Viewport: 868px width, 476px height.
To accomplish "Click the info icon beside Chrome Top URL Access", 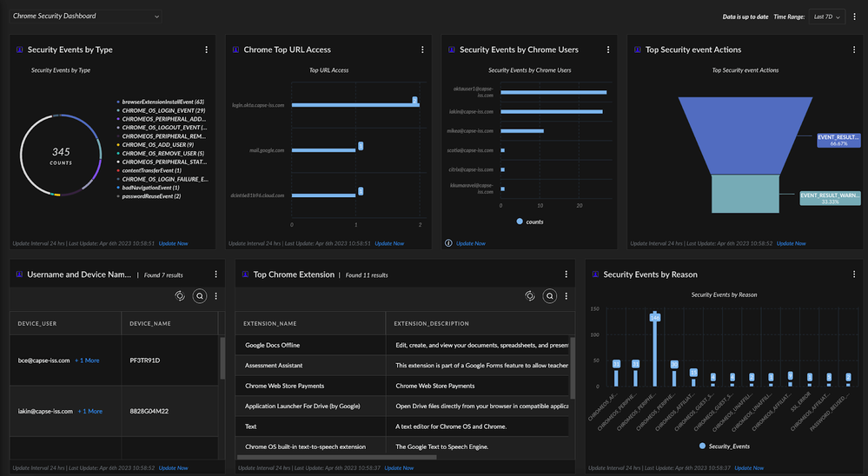I will [235, 50].
